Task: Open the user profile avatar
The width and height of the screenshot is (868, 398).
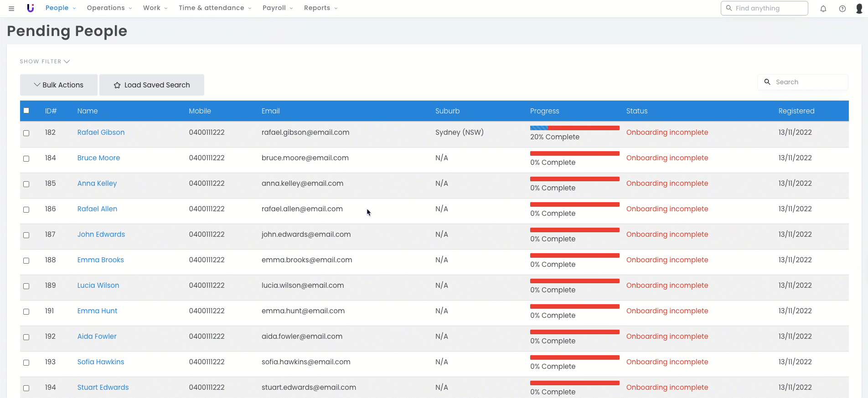Action: [x=859, y=9]
